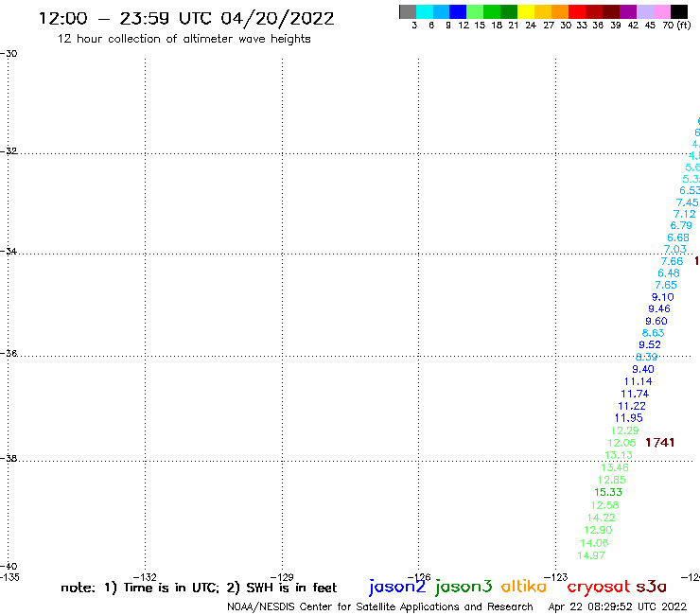This screenshot has height=615, width=700.
Task: Click the 1741 UTC time marker
Action: pos(660,443)
